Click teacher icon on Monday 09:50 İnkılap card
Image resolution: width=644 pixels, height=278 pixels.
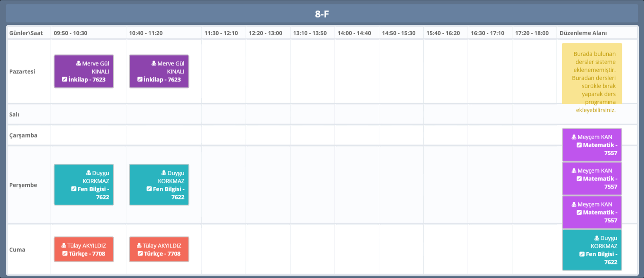(x=79, y=63)
